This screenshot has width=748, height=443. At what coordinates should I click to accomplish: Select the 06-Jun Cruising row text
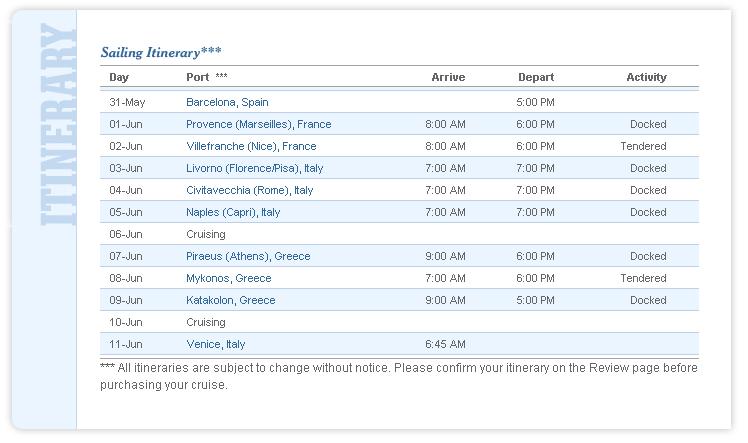[206, 234]
